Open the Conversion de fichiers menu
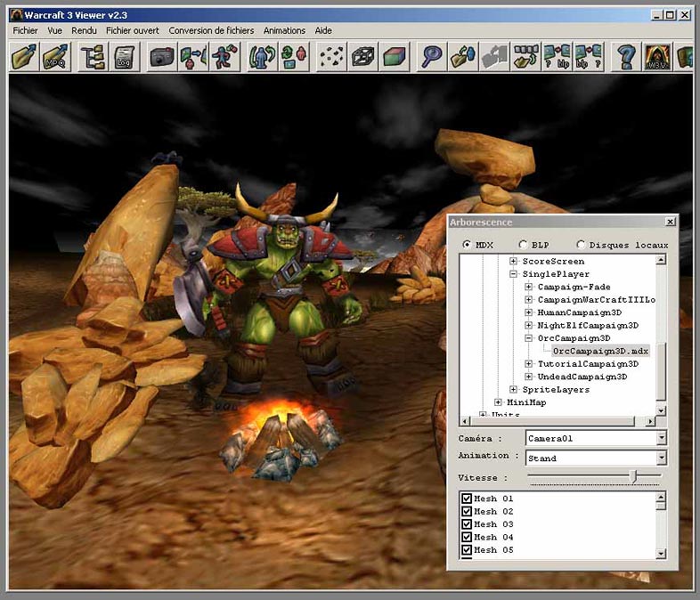Image resolution: width=700 pixels, height=600 pixels. pos(211,30)
